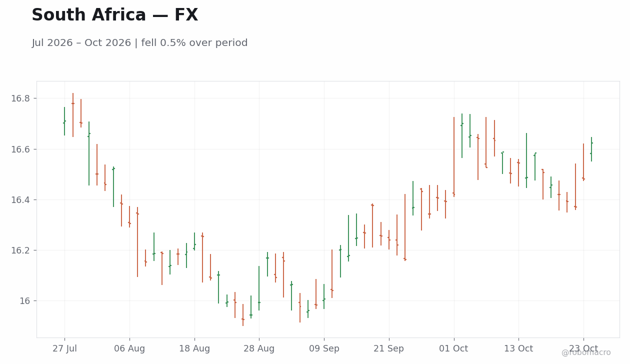
Task: Click the 16.8 y-axis tick label
Action: coord(20,98)
